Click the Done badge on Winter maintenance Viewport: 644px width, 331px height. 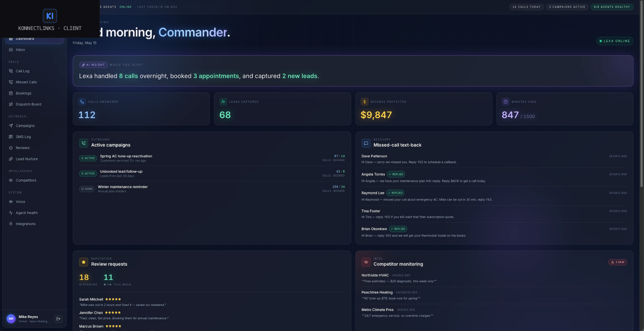pos(87,189)
